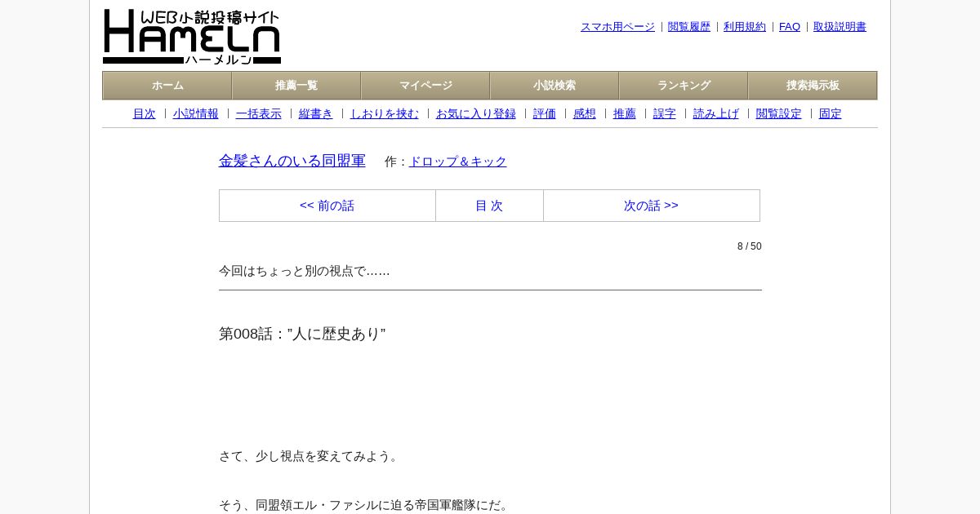
Task: Click お気に入り登録 to add favorite
Action: point(476,114)
